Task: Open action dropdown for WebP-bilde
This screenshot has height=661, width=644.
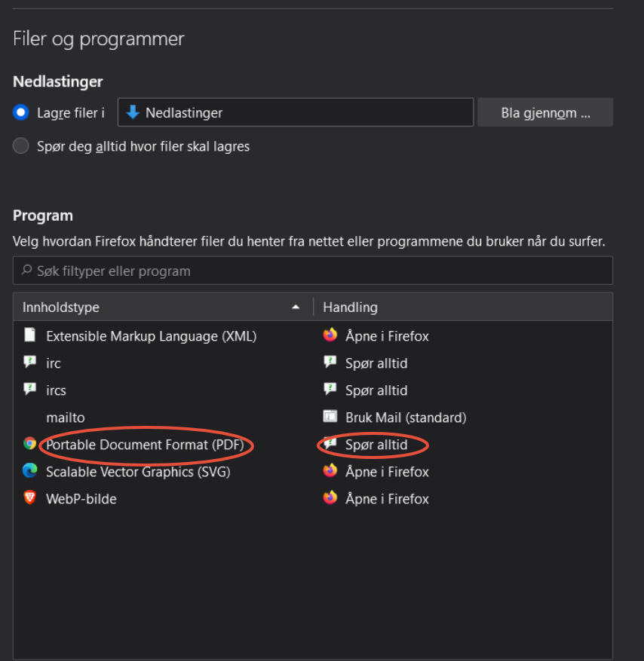Action: point(387,499)
